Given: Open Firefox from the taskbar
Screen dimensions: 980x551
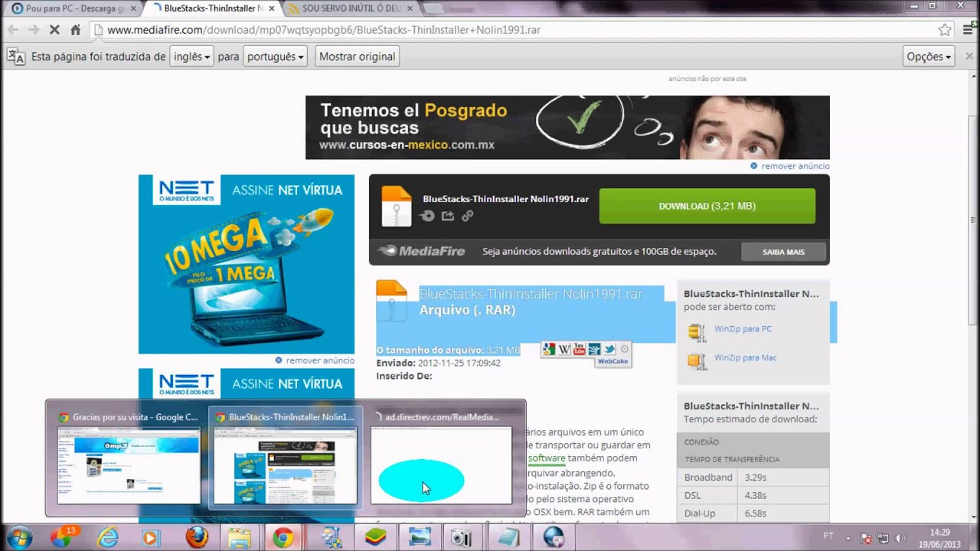Looking at the screenshot, I should coord(196,537).
